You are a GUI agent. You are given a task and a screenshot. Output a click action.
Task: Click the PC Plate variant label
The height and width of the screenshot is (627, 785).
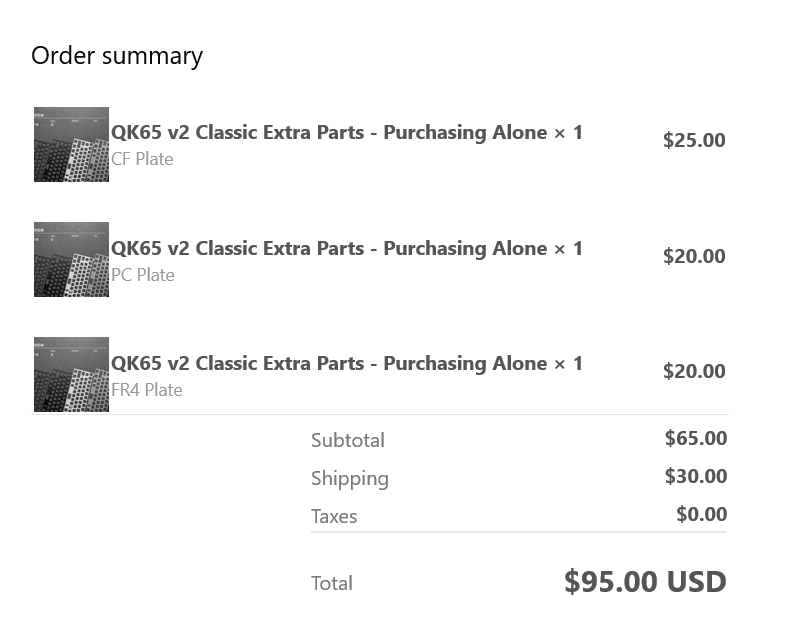[x=143, y=275]
